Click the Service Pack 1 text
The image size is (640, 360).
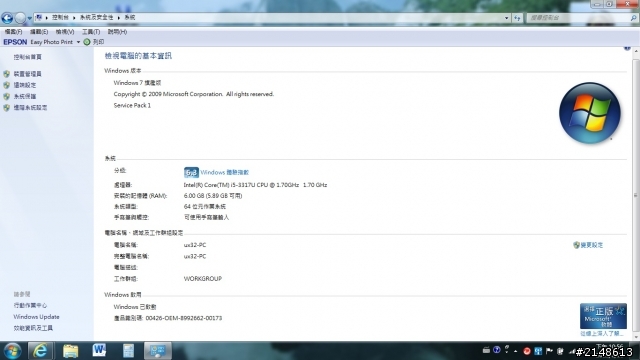[132, 105]
